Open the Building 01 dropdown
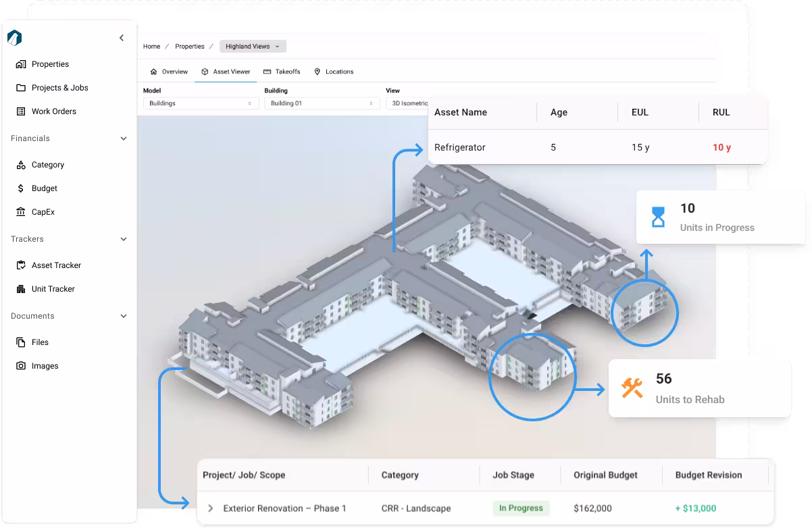The image size is (812, 528). coord(322,103)
